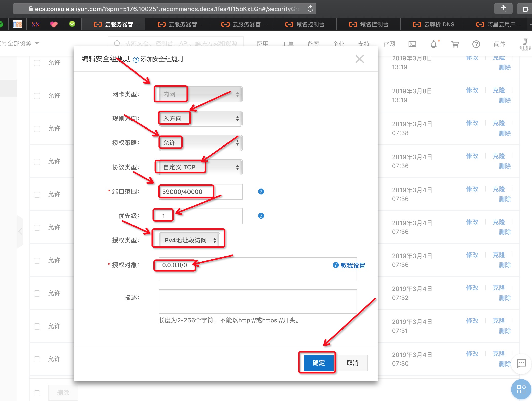Click the browser share icon
Viewport: 532px width, 401px height.
[x=503, y=9]
